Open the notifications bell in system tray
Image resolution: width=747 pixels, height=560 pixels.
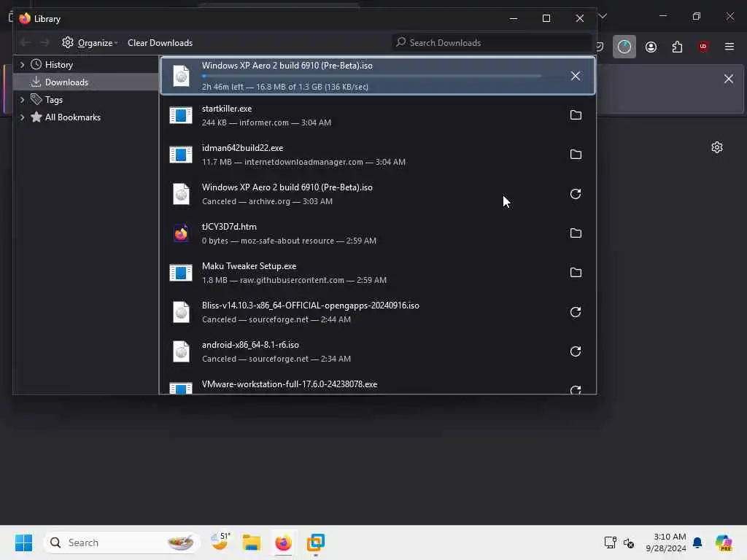[x=697, y=542]
